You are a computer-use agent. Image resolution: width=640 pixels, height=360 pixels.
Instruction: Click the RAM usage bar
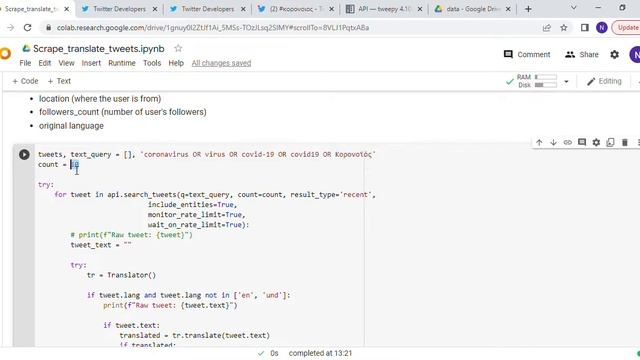click(546, 77)
